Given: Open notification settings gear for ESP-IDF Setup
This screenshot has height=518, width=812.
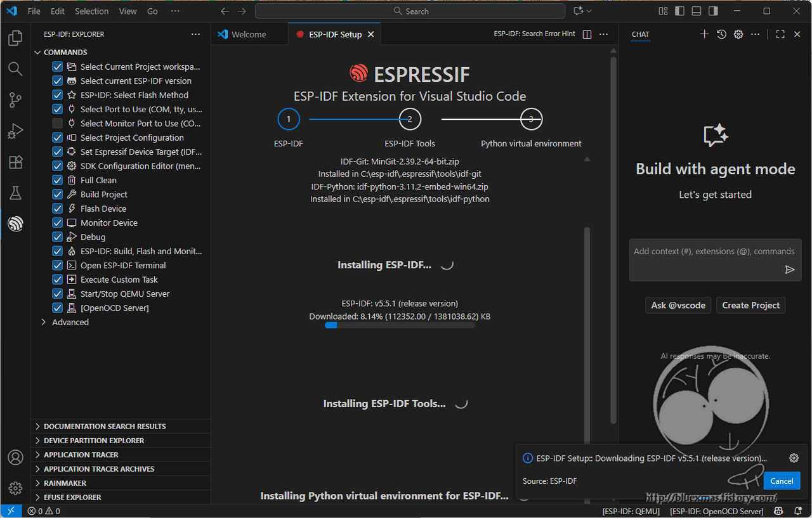Looking at the screenshot, I should pyautogui.click(x=794, y=458).
